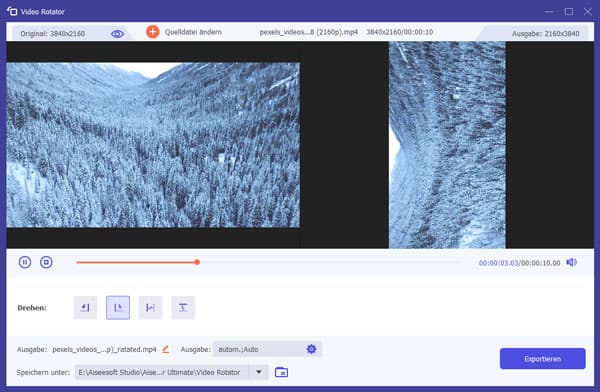
Task: Flip the video horizontally
Action: tap(150, 307)
